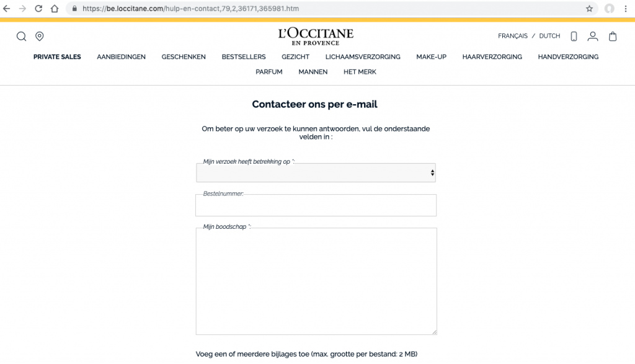Focus the Bestelnummer input field
The height and width of the screenshot is (364, 635).
tap(316, 205)
